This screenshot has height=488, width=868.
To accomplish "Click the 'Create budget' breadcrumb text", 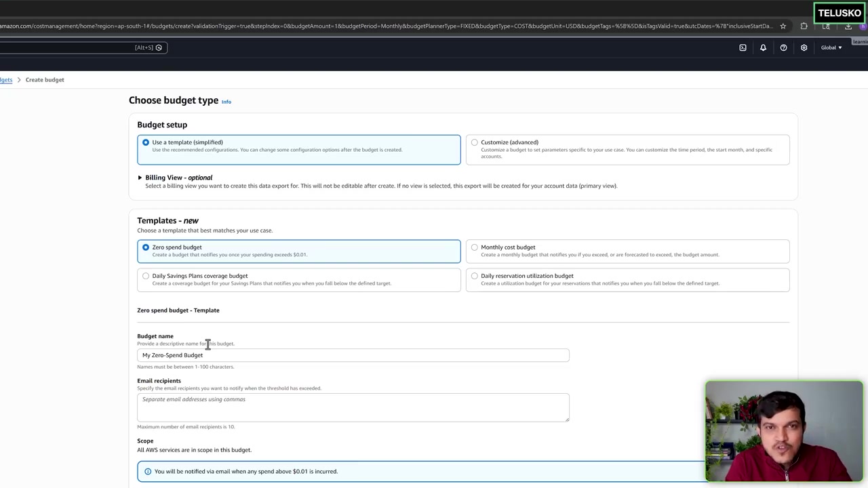I will (45, 80).
